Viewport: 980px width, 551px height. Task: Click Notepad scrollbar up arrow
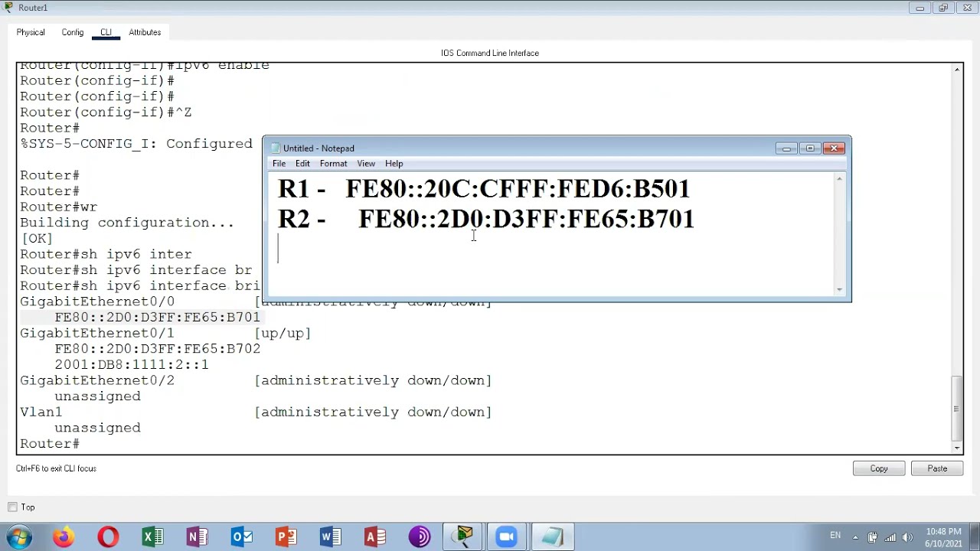point(839,179)
